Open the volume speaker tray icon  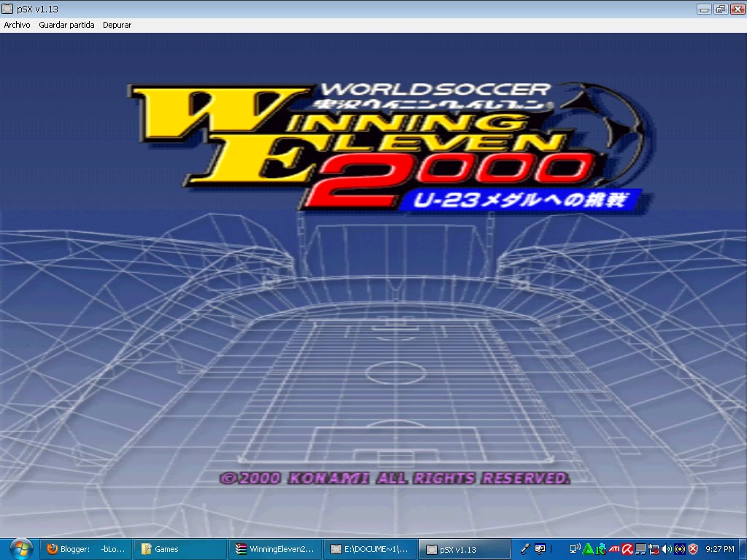click(x=667, y=549)
